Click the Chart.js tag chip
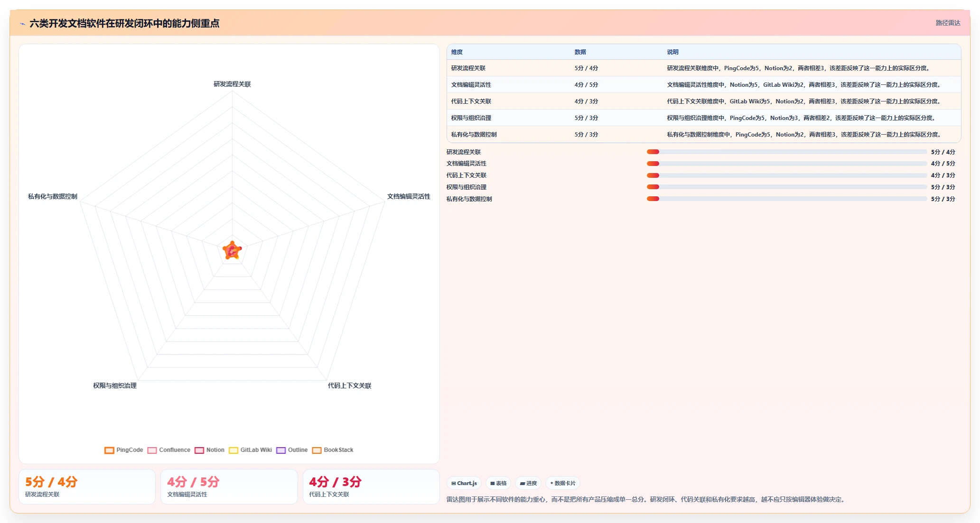This screenshot has height=523, width=980. pyautogui.click(x=464, y=483)
